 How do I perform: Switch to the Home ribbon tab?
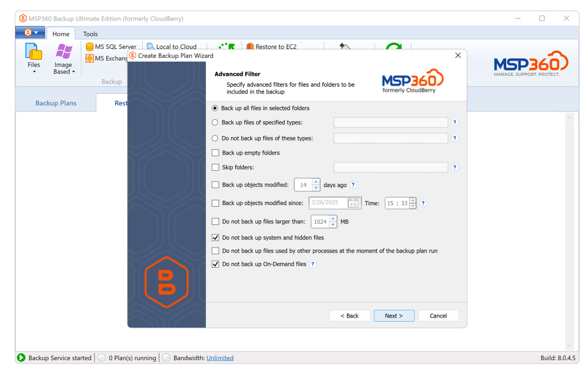coord(61,34)
